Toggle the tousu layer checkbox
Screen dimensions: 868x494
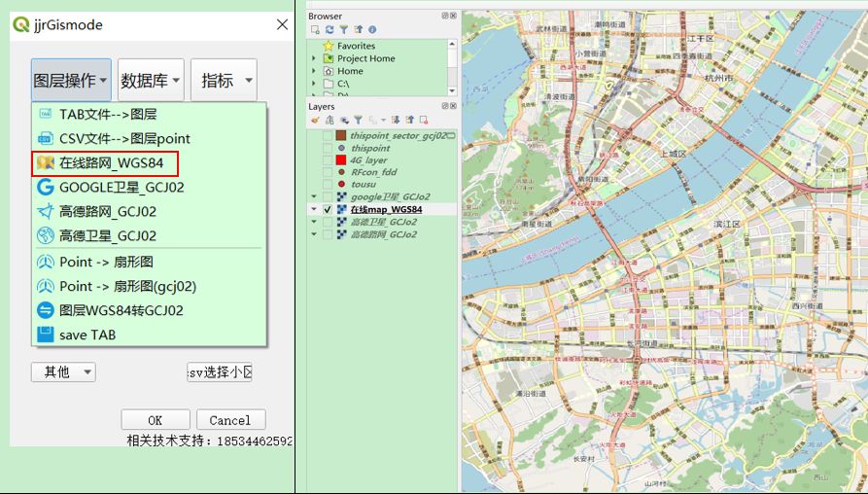coord(328,185)
